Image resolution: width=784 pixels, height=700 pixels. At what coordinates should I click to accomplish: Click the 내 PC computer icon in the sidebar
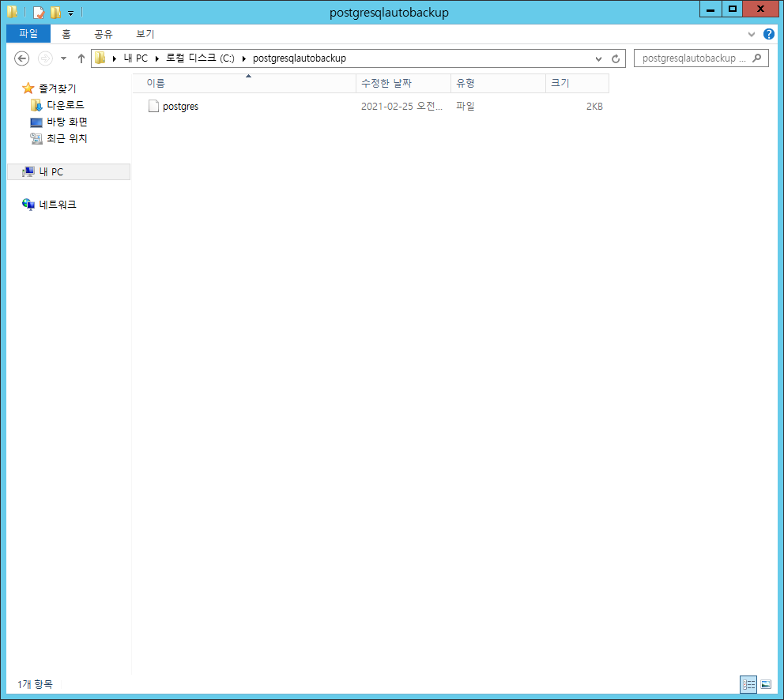[x=28, y=171]
